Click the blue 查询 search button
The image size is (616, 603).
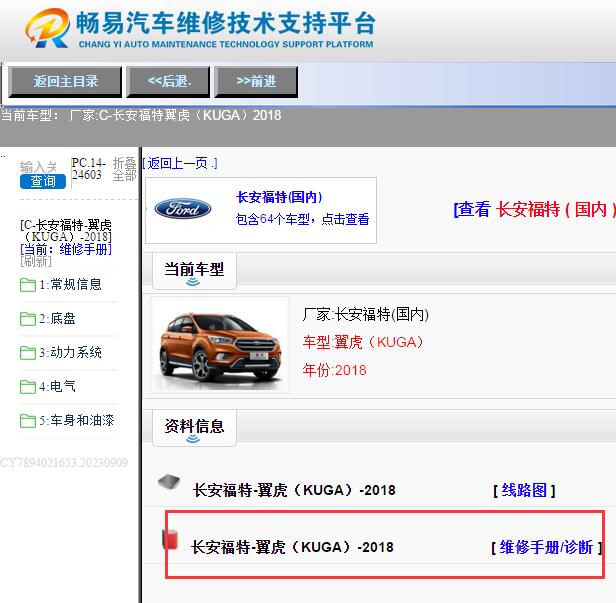point(43,181)
